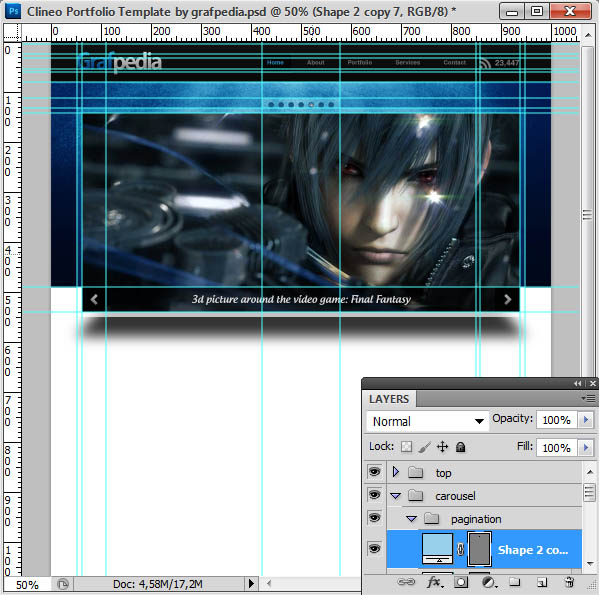The height and width of the screenshot is (595, 599).
Task: Click the Fill 100% field
Action: [x=557, y=447]
